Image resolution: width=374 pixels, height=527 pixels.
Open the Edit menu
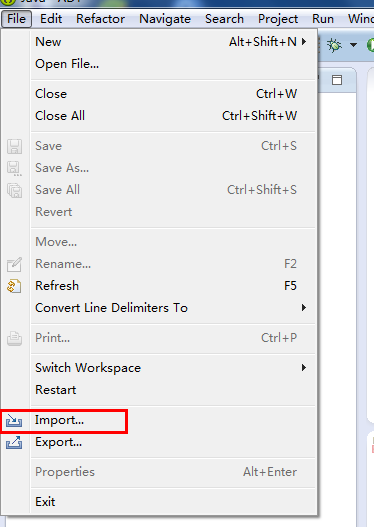[x=51, y=19]
